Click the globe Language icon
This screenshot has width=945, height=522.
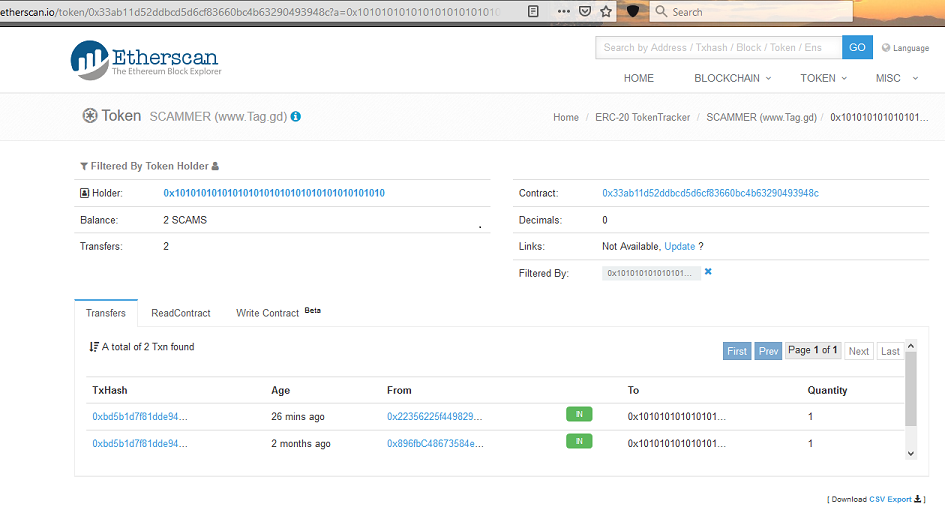tap(885, 48)
